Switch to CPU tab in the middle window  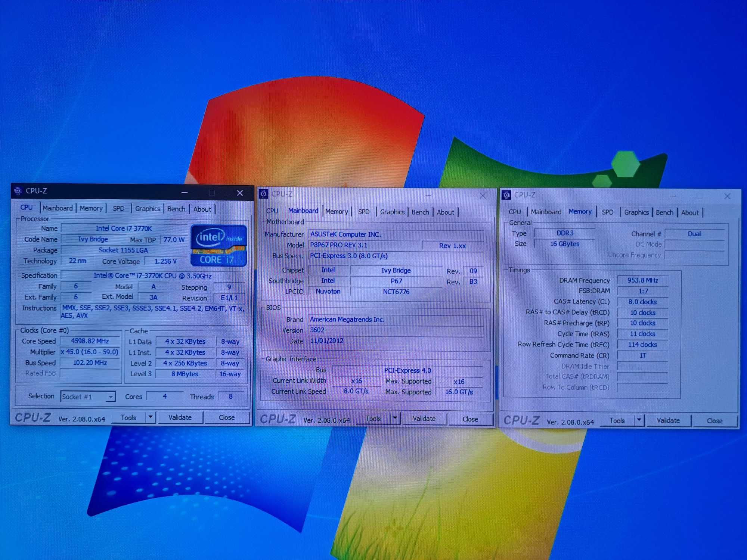(272, 211)
